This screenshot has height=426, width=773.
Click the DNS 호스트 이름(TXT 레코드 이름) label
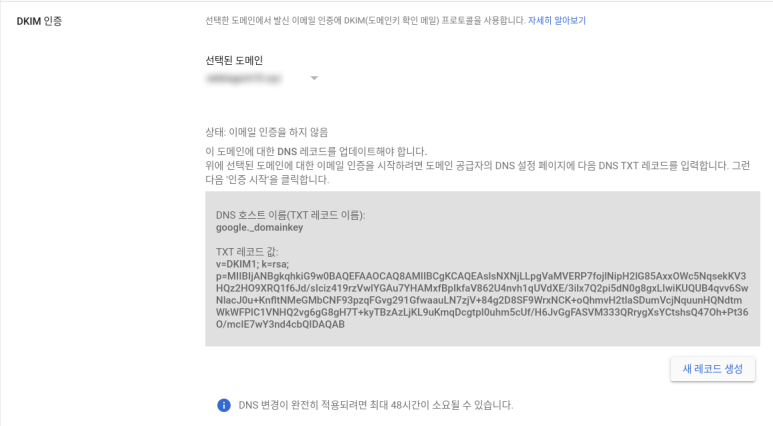tap(290, 215)
